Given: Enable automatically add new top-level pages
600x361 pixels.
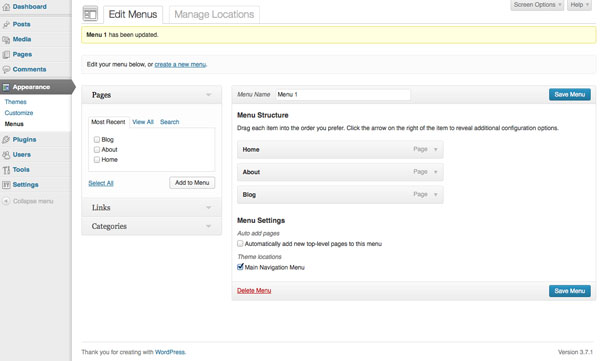Looking at the screenshot, I should tap(240, 243).
